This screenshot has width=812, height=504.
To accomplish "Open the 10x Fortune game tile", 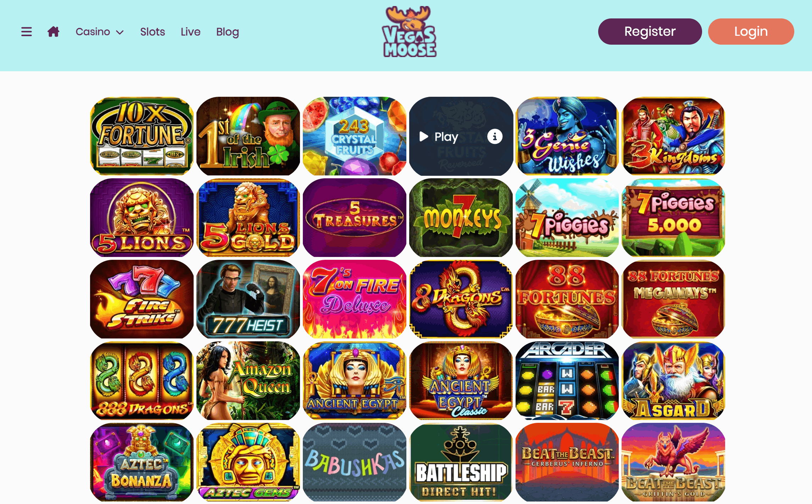I will 142,136.
